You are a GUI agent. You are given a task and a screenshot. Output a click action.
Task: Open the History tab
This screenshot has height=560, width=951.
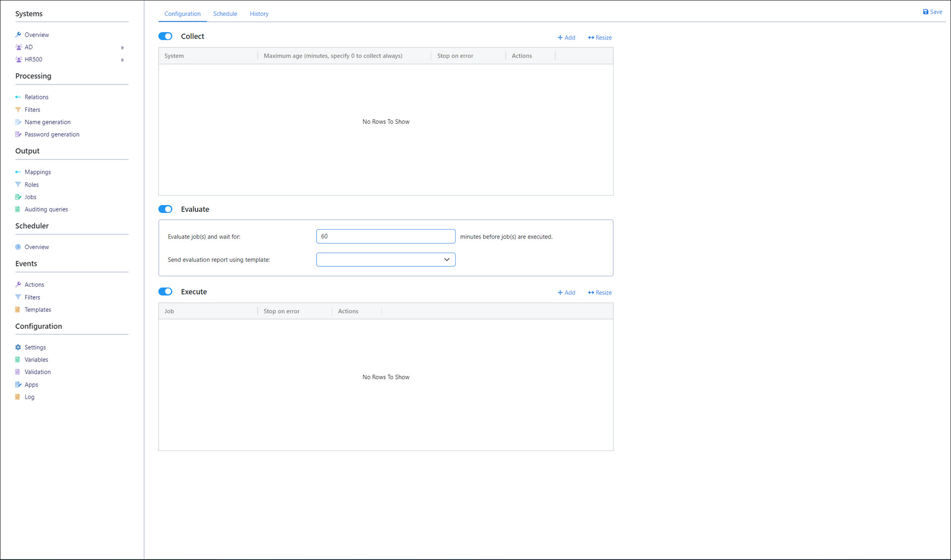(x=259, y=14)
